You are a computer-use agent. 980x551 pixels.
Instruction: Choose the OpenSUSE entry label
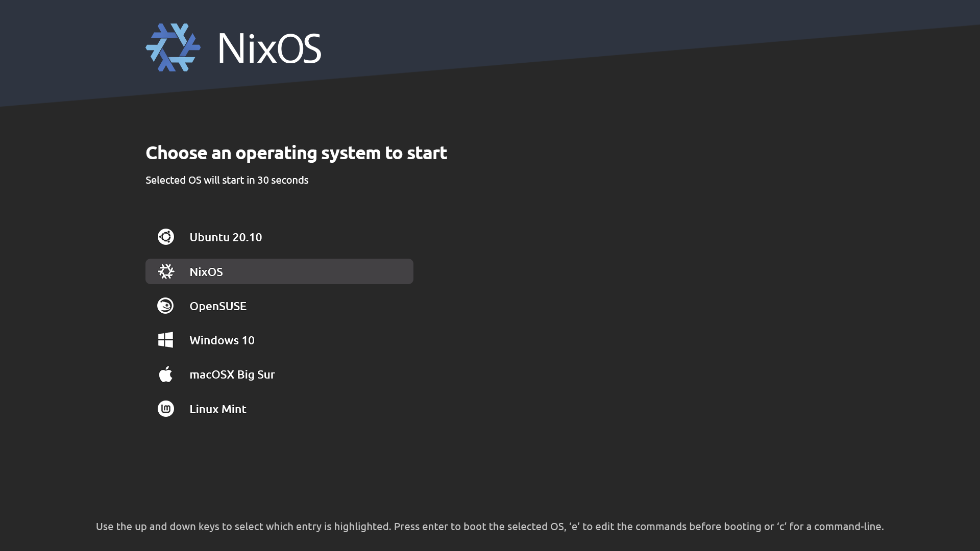(x=218, y=306)
